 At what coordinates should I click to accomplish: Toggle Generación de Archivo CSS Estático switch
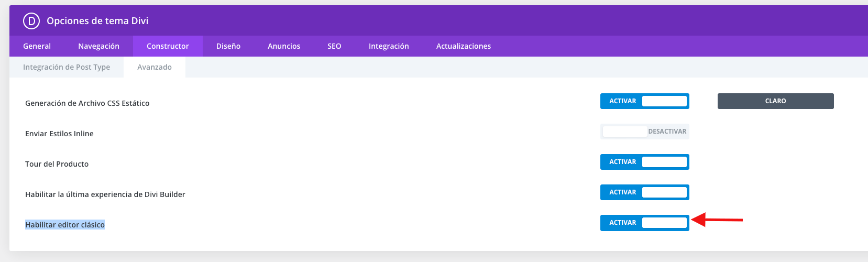tap(645, 101)
